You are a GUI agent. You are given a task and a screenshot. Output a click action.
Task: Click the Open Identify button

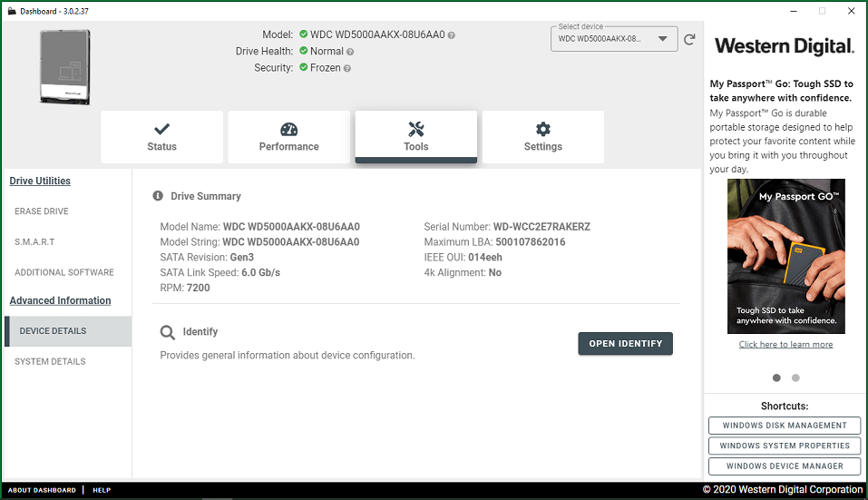coord(626,344)
